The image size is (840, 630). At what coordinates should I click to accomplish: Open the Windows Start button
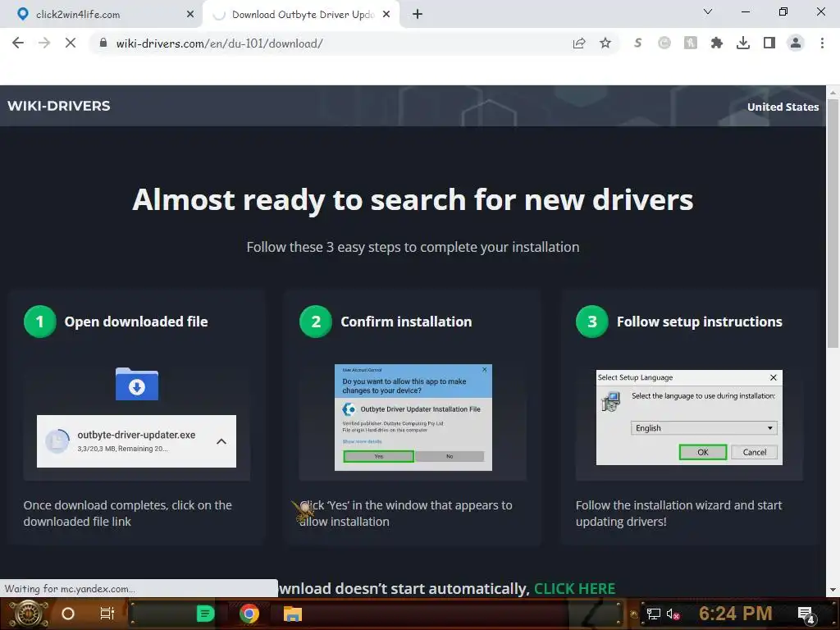pos(29,614)
